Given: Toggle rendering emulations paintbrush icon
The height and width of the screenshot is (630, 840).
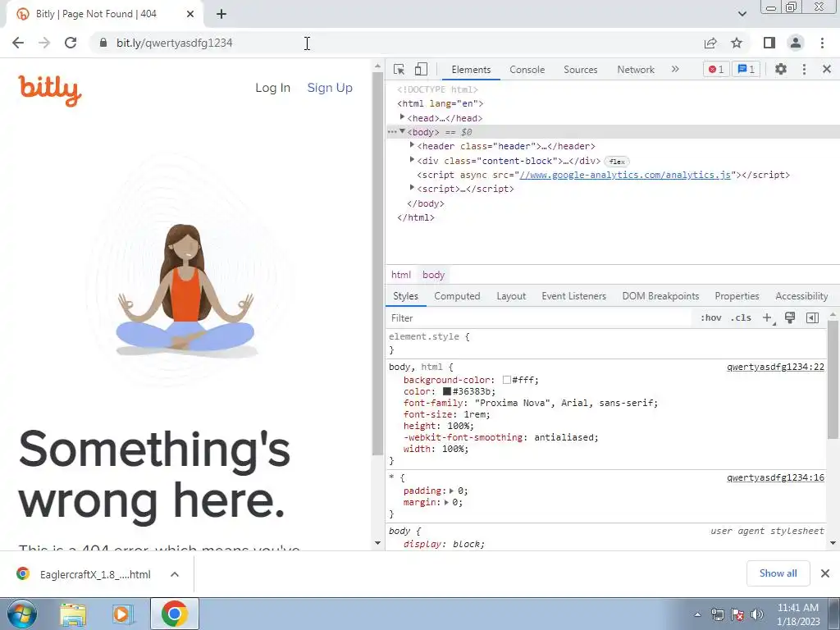Looking at the screenshot, I should pyautogui.click(x=790, y=317).
